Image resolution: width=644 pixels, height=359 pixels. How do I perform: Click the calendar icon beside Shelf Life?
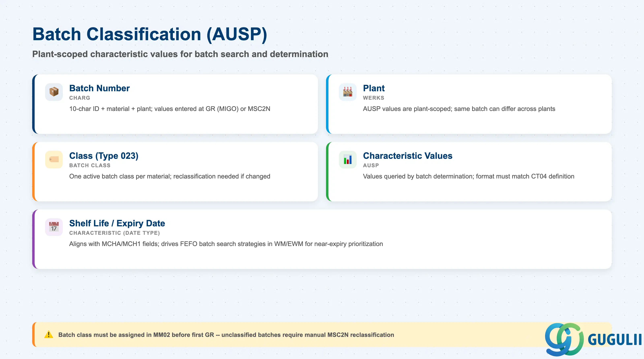click(x=54, y=227)
